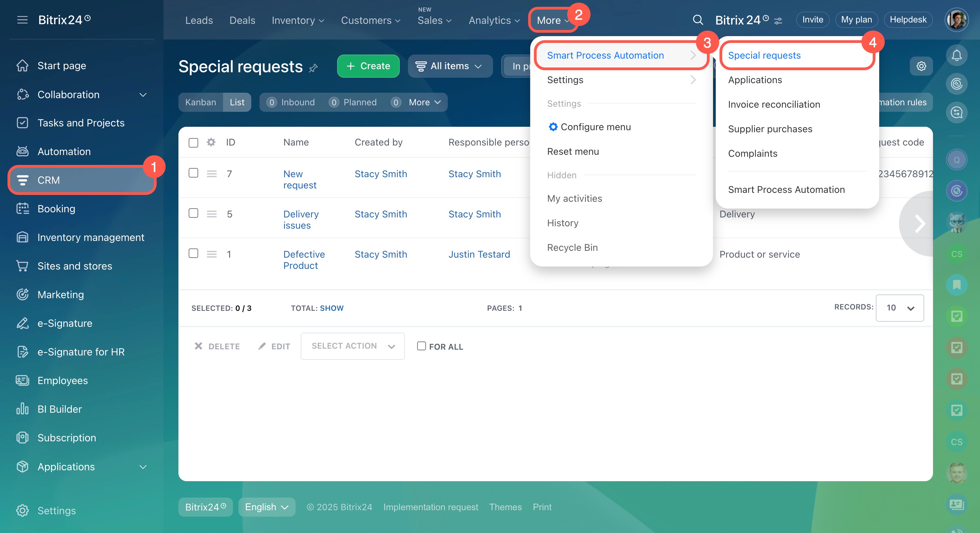Open the English language selector
The height and width of the screenshot is (533, 980).
266,507
